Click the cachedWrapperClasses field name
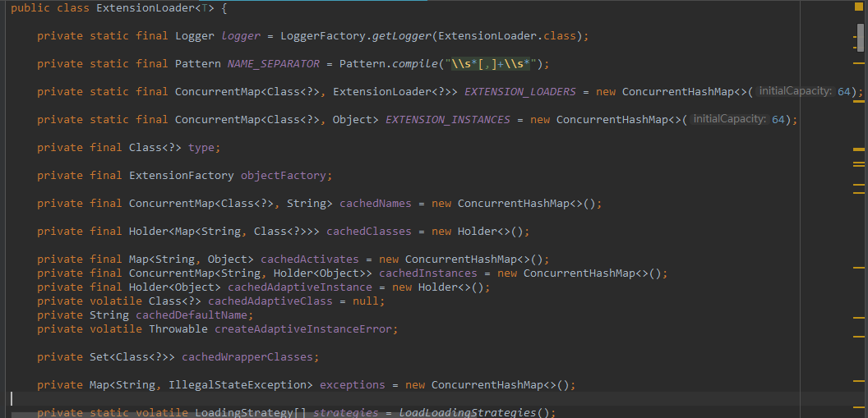Viewport: 868px width, 418px height. pos(247,356)
